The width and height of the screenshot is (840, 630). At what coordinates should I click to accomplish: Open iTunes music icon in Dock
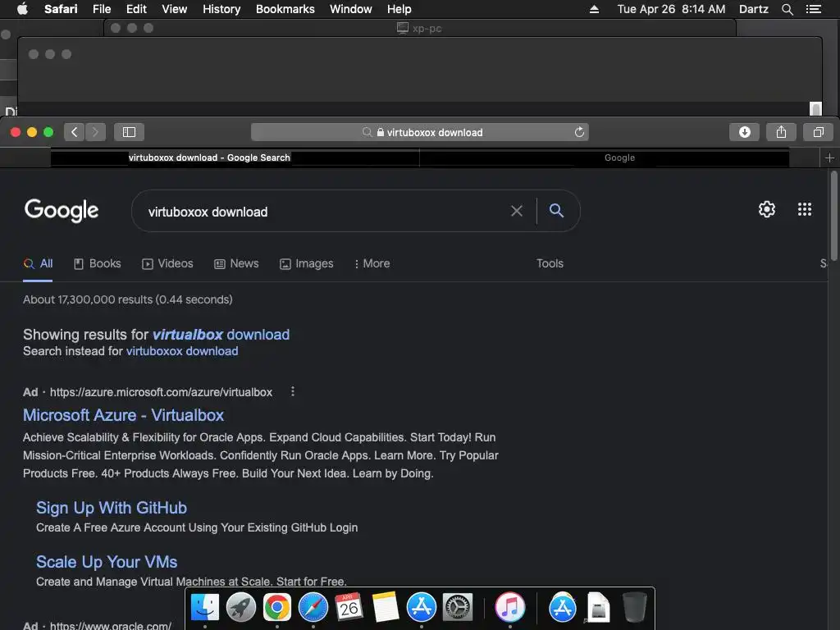[509, 608]
